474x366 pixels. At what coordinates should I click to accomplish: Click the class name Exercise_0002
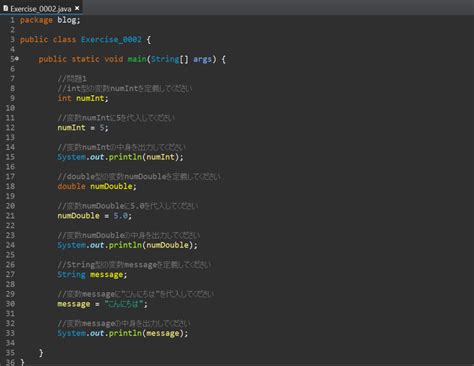point(111,40)
